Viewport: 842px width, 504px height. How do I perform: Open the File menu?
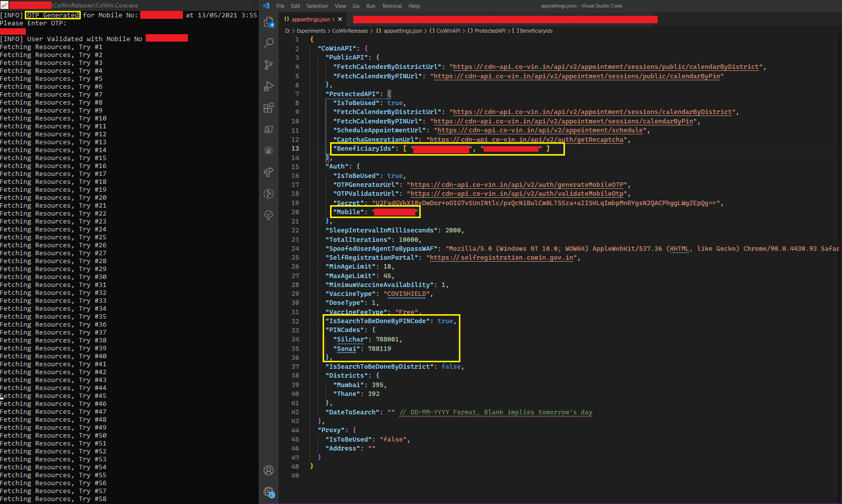click(x=281, y=6)
